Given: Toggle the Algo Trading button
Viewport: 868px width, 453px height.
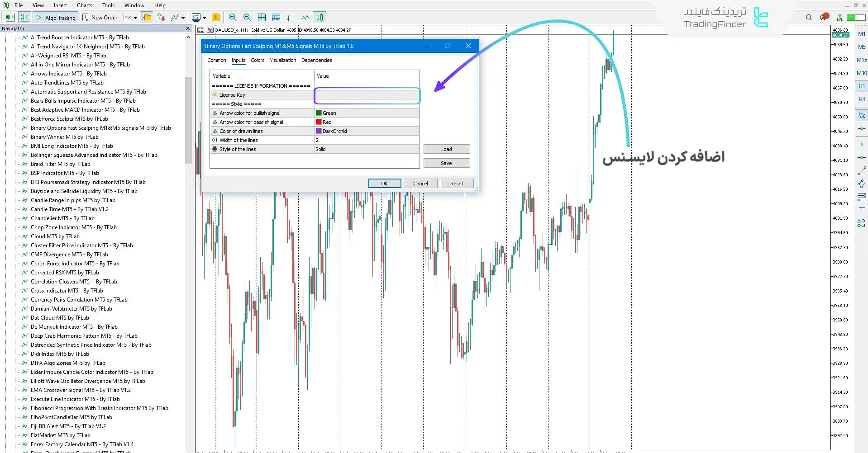Looking at the screenshot, I should [56, 18].
